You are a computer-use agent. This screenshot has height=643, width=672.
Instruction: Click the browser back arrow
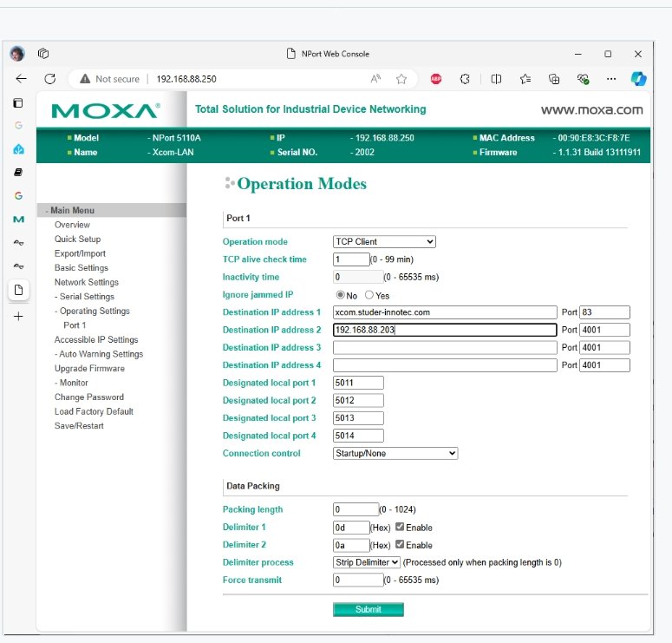coord(21,78)
